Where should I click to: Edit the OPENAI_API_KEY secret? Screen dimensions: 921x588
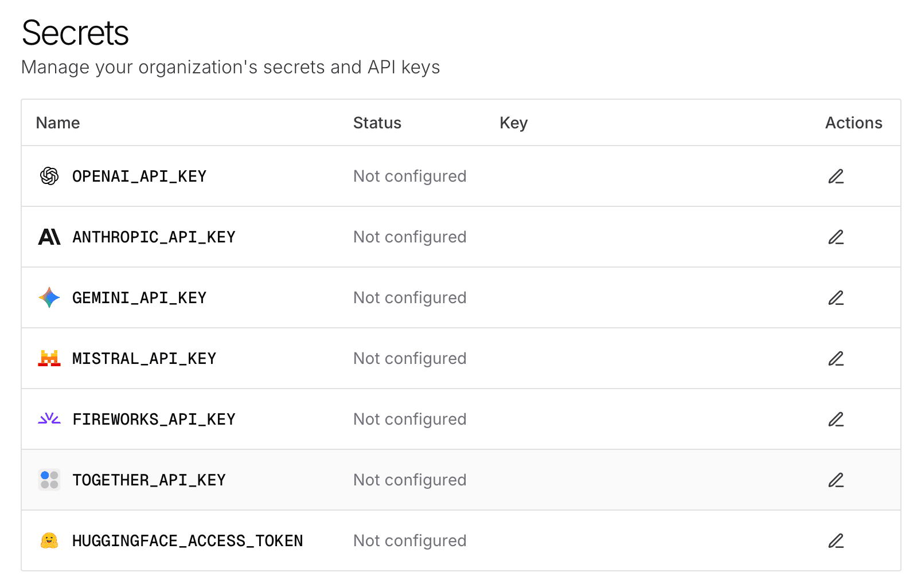[x=836, y=176]
